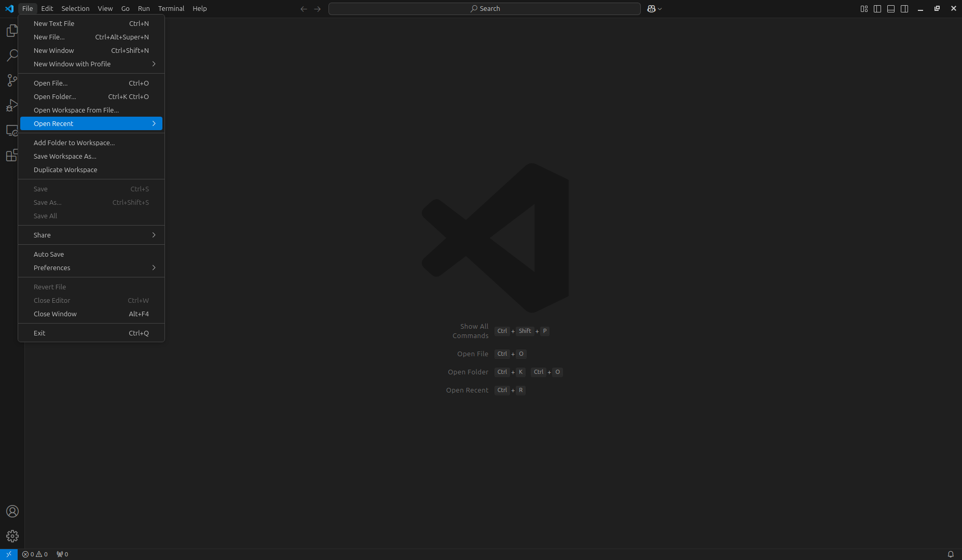Screen dimensions: 962x560
Task: Open the Manage gear icon
Action: pos(12,536)
